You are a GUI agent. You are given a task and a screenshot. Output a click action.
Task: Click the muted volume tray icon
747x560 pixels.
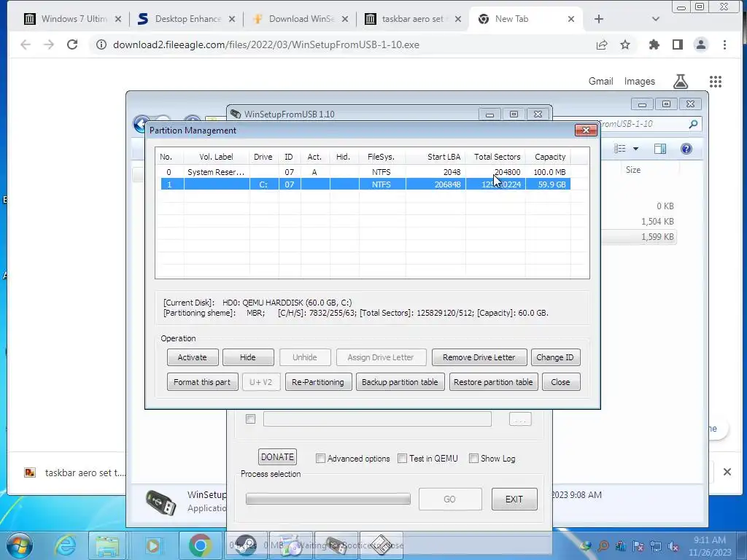tap(673, 546)
